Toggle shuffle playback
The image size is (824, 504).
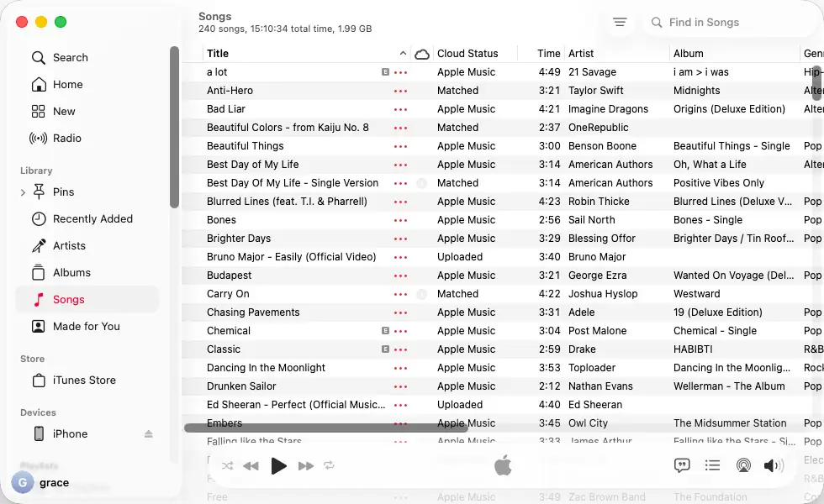227,465
